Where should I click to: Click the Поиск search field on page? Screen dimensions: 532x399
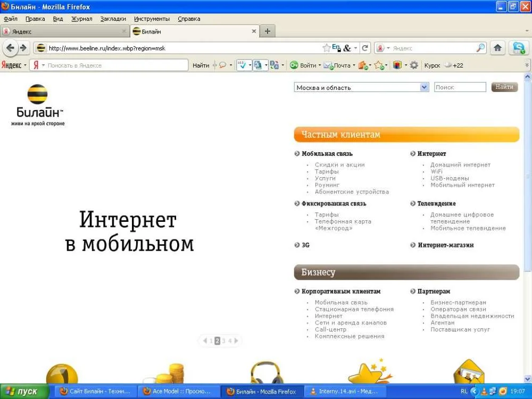pos(460,87)
